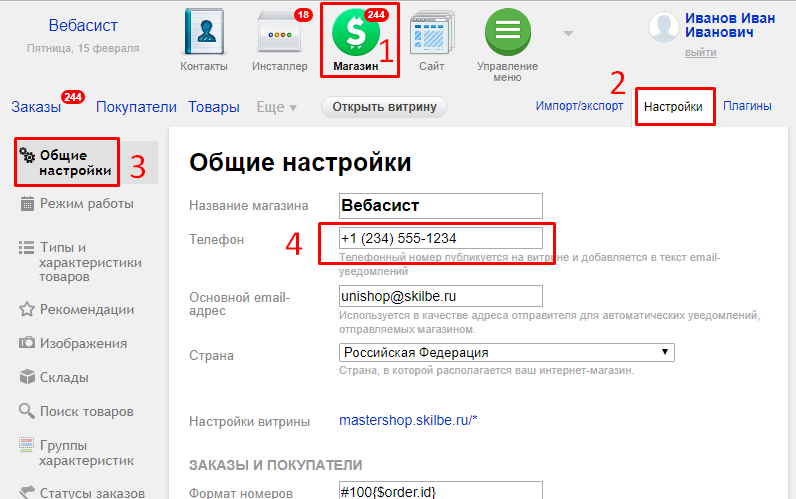Open Режим работы in sidebar

[x=86, y=204]
